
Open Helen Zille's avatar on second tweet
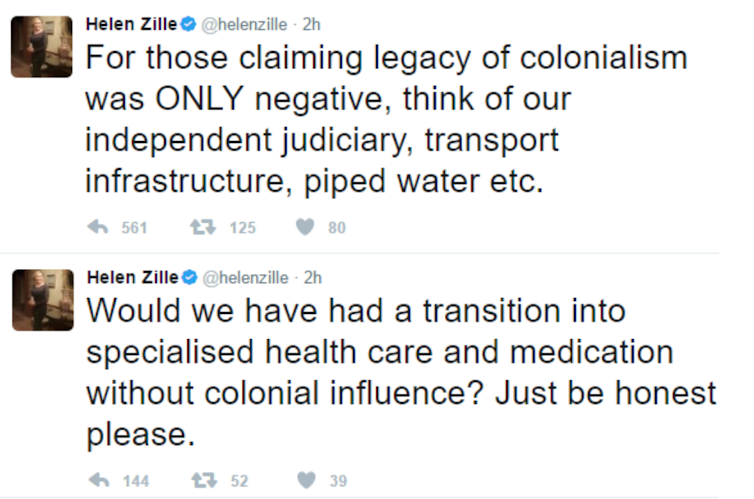[x=41, y=300]
